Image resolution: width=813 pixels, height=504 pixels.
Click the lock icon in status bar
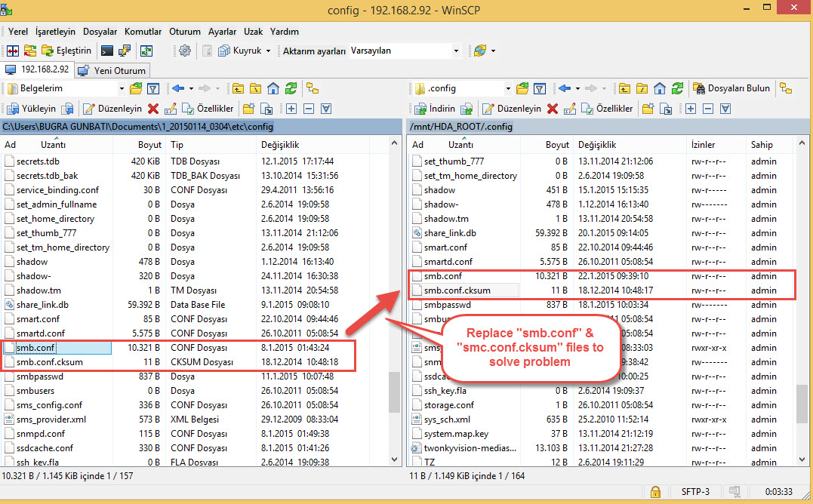pos(655,491)
